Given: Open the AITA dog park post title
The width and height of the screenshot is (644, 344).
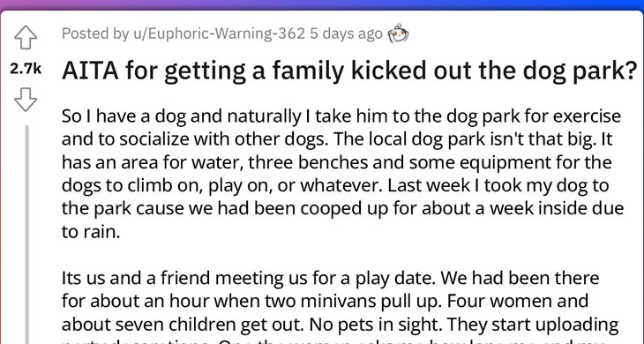Looking at the screenshot, I should [x=349, y=71].
